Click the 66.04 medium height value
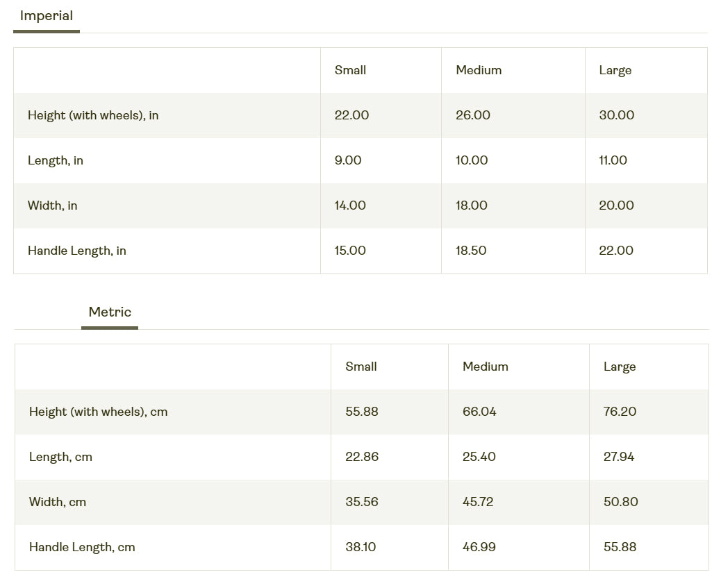Screen dimensions: 721x588 coord(479,412)
